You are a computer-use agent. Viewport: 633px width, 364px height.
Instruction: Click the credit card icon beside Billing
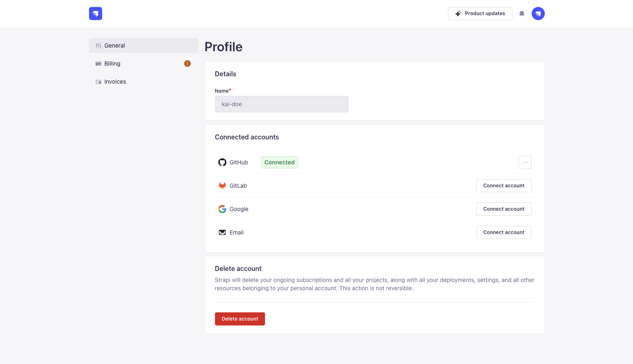click(x=98, y=64)
